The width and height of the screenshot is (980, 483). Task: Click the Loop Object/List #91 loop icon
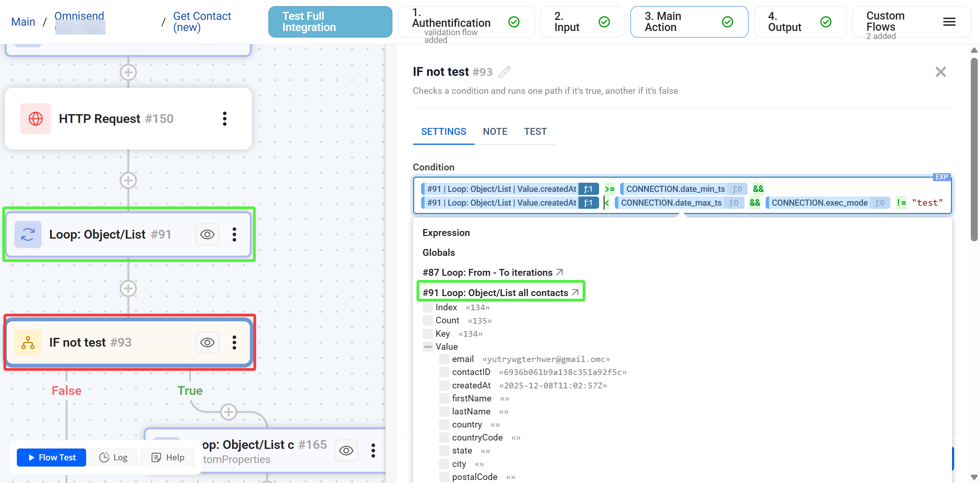coord(28,234)
